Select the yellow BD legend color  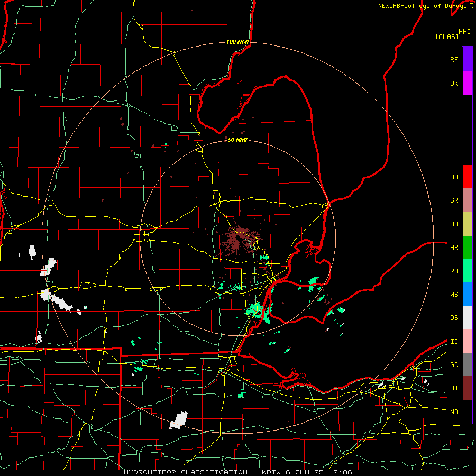pos(467,224)
